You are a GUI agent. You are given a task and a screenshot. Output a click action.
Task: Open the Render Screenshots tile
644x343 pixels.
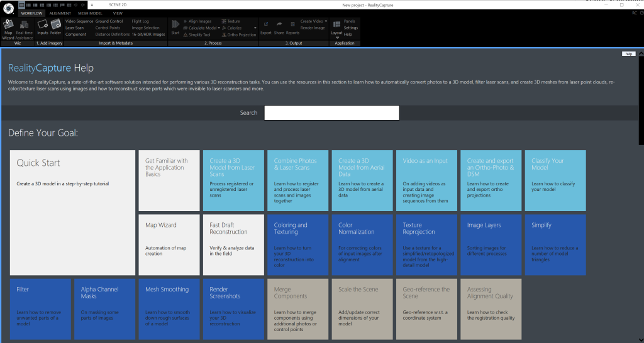(234, 309)
